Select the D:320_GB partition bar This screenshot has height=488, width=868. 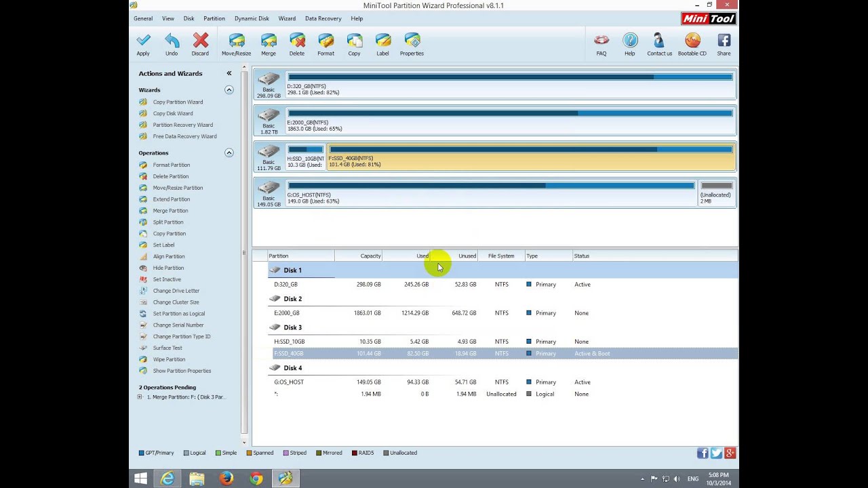[x=510, y=85]
